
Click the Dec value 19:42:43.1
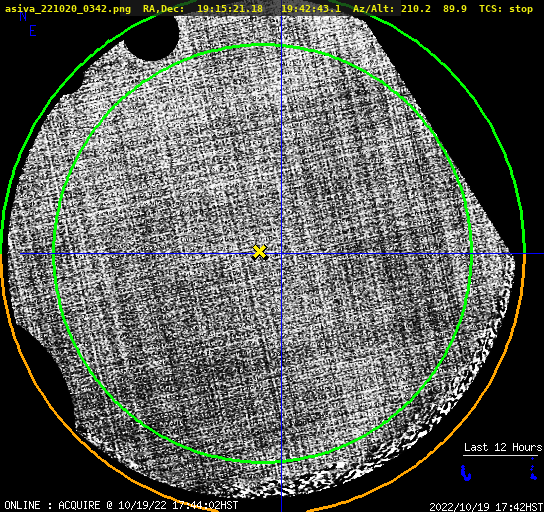311,9
